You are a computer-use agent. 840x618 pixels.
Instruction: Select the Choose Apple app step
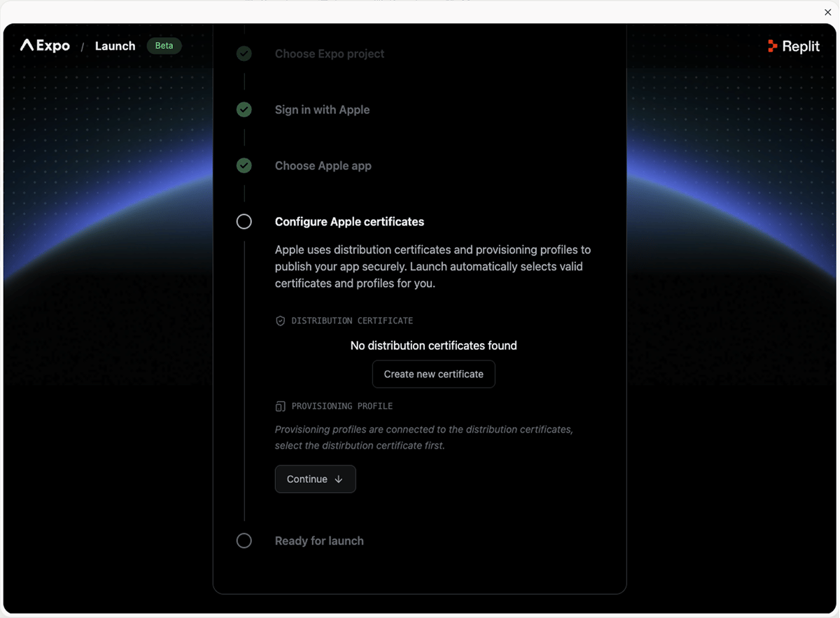(x=323, y=166)
